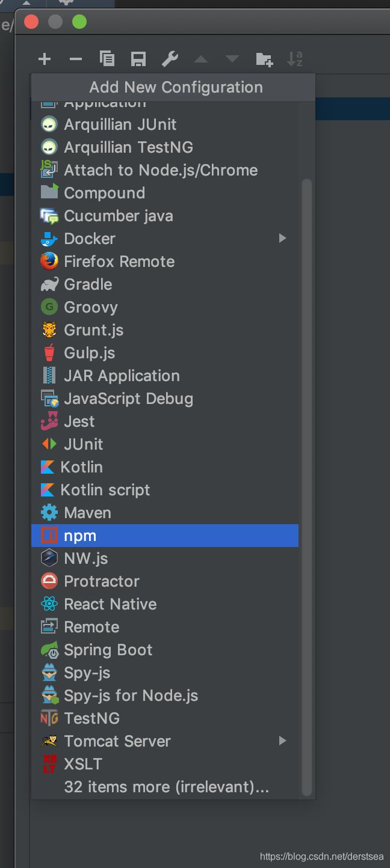Click the red XSLT icon
The width and height of the screenshot is (390, 868).
49,764
